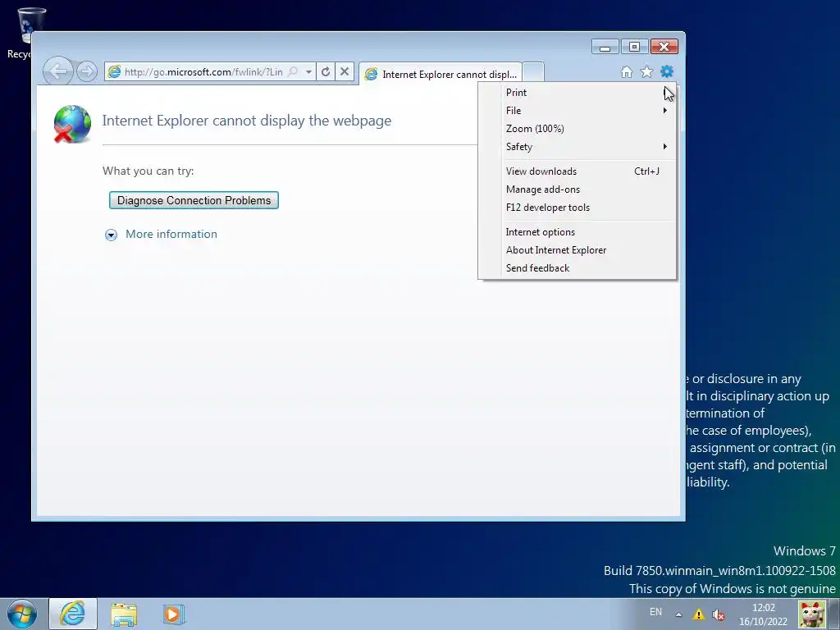Image resolution: width=840 pixels, height=630 pixels.
Task: Maximize the Internet Explorer window
Action: tap(634, 47)
